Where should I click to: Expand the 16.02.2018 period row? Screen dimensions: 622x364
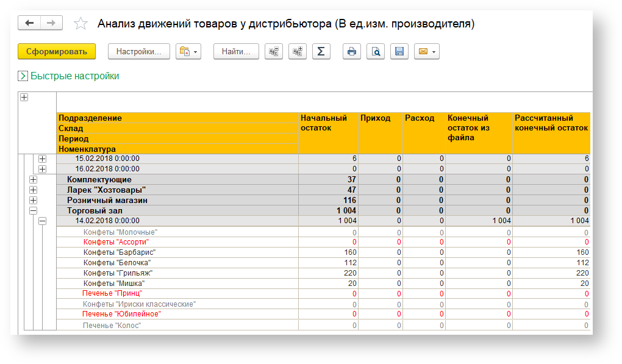(43, 169)
